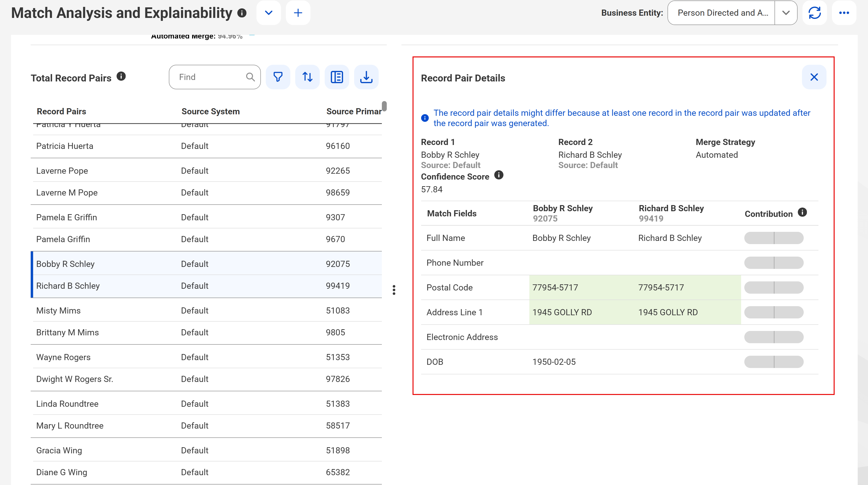Click the magnifier search icon in Find box
Screen dimensions: 868x485
[x=250, y=77]
